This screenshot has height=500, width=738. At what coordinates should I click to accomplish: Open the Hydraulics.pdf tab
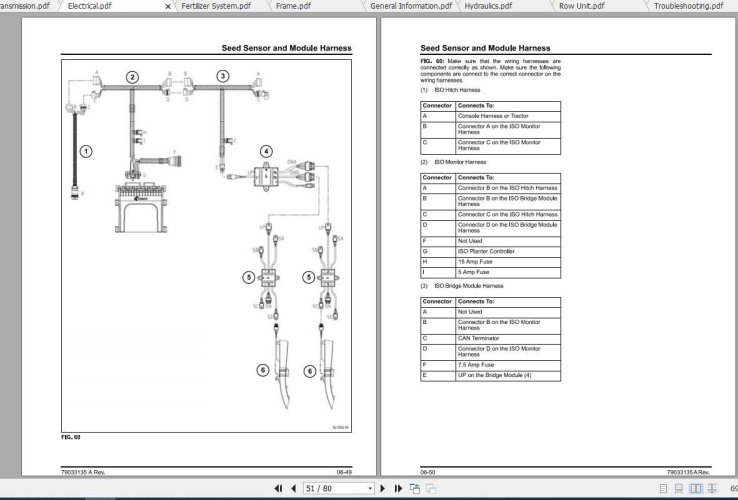(x=488, y=6)
